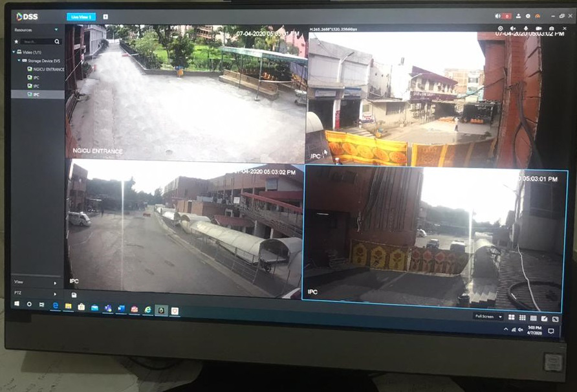Select the Live View 1 tab
The image size is (577, 392).
coord(81,17)
